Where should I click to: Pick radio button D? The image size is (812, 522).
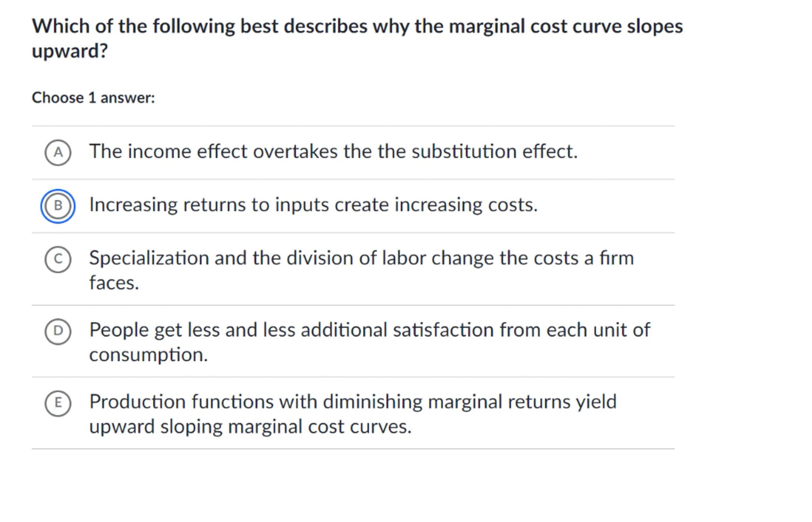(x=58, y=331)
